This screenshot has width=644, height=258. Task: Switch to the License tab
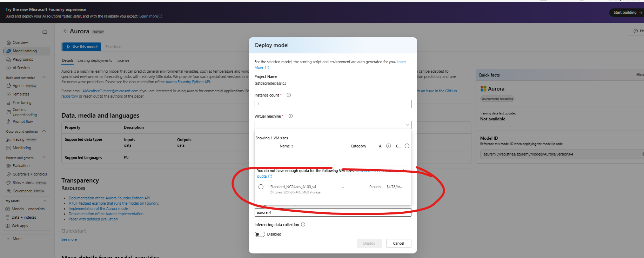coord(123,60)
